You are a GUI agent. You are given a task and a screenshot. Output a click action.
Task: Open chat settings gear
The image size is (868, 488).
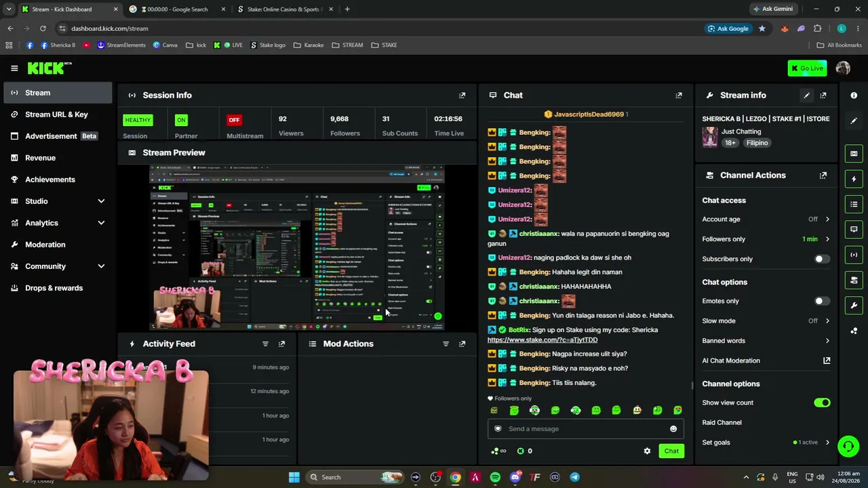pyautogui.click(x=647, y=451)
